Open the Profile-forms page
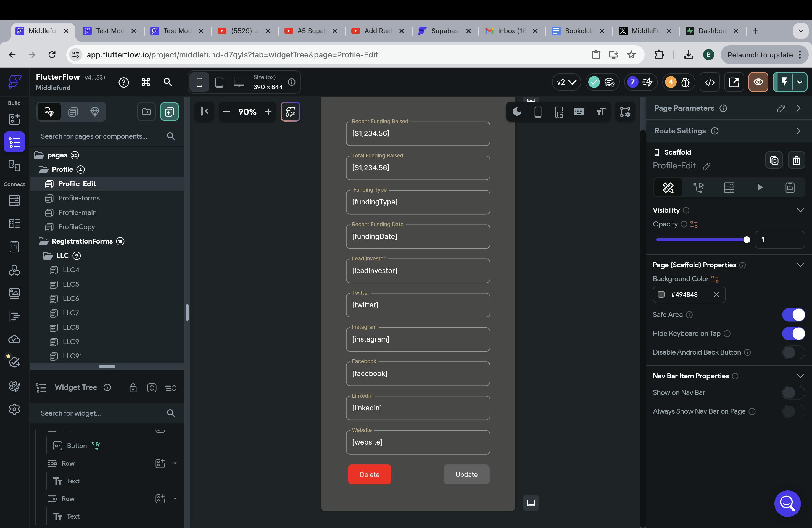 coord(79,198)
